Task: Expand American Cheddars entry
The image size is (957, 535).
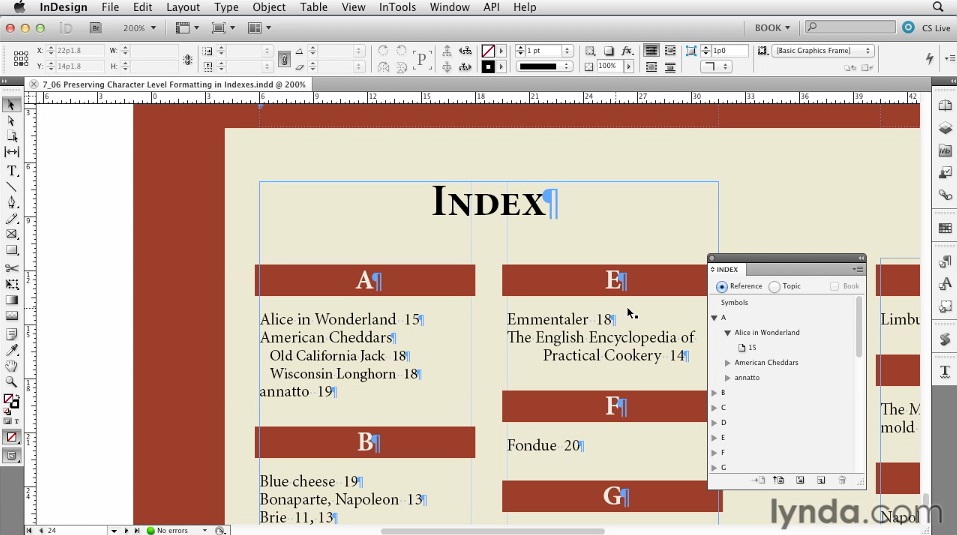Action: [728, 363]
